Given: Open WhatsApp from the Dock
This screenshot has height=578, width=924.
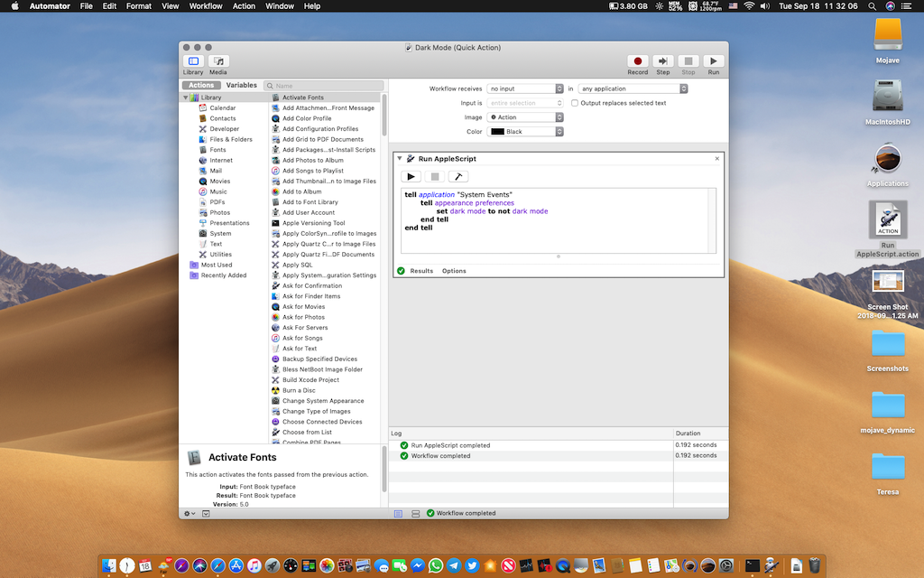Looking at the screenshot, I should coord(436,565).
